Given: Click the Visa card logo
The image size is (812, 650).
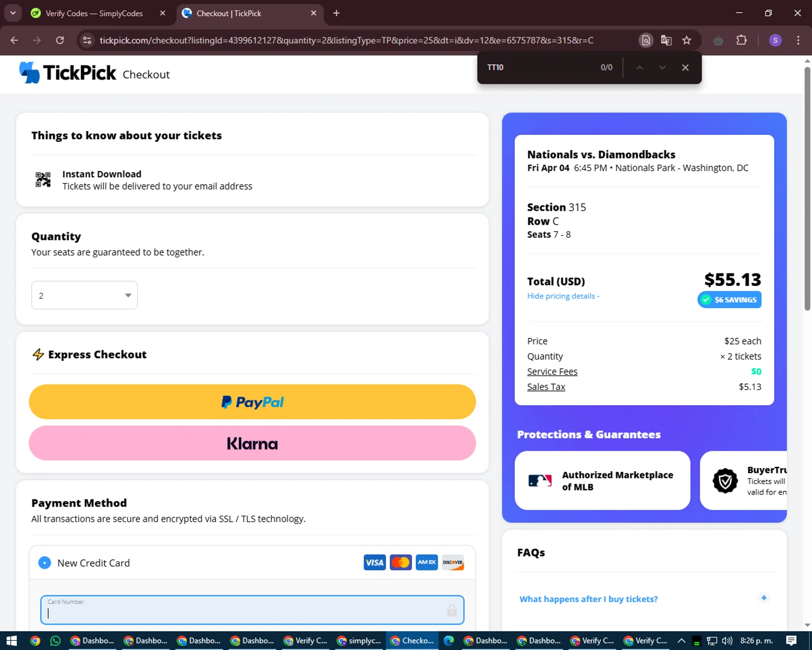Looking at the screenshot, I should pyautogui.click(x=375, y=562).
